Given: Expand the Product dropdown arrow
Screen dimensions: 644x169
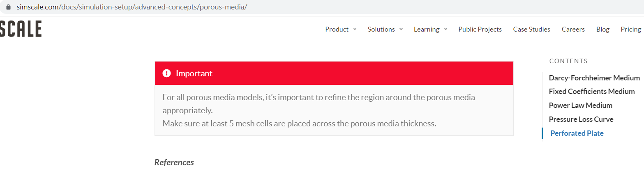Looking at the screenshot, I should (355, 29).
